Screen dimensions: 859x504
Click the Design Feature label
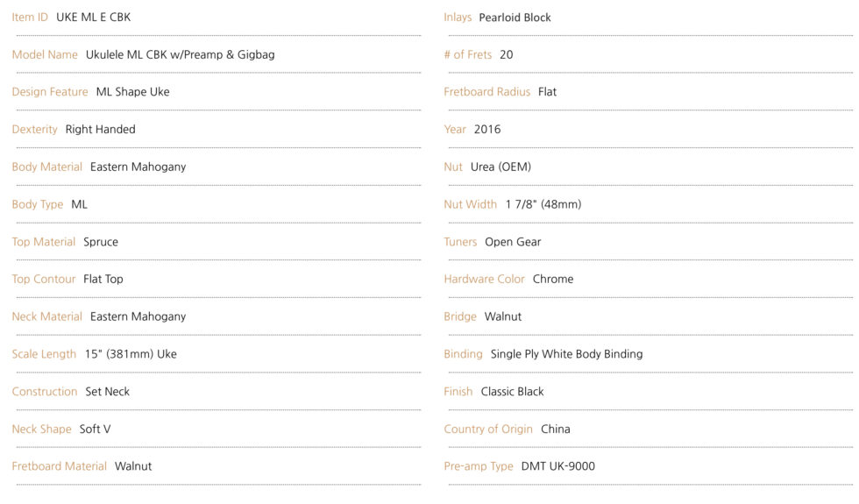50,92
